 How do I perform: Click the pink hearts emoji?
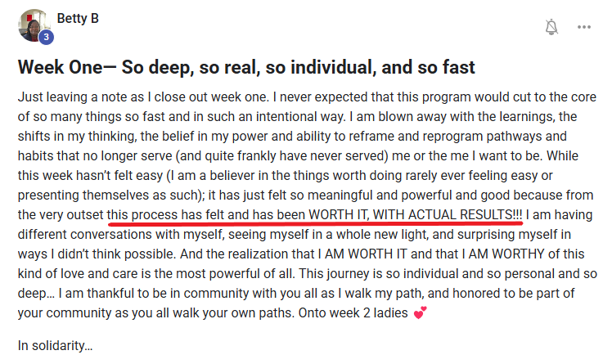(421, 312)
